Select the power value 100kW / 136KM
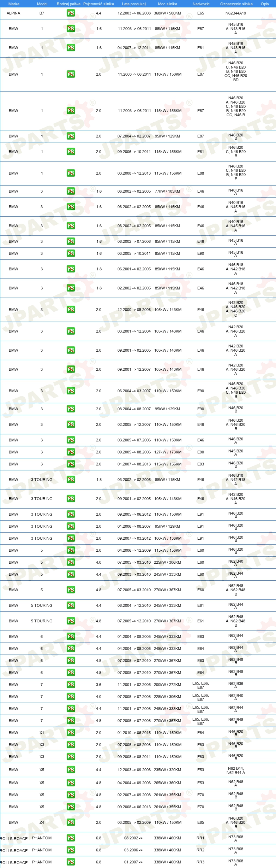The image size is (276, 868). [168, 538]
